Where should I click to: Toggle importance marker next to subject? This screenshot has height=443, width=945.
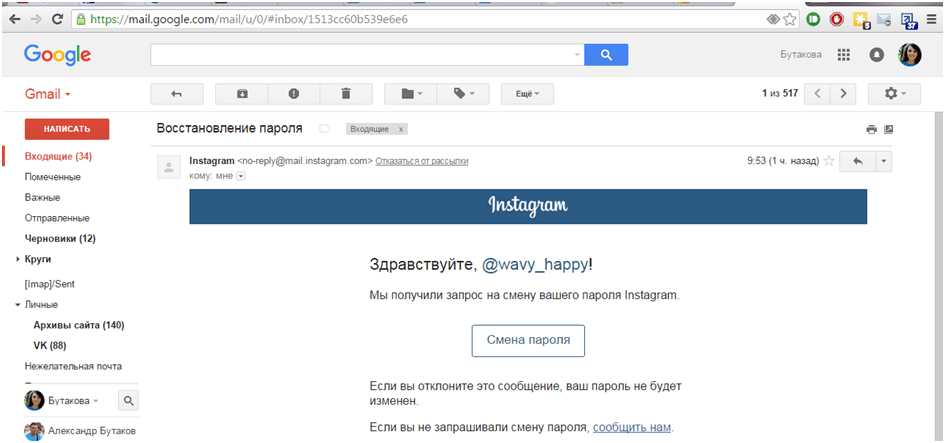click(x=324, y=128)
